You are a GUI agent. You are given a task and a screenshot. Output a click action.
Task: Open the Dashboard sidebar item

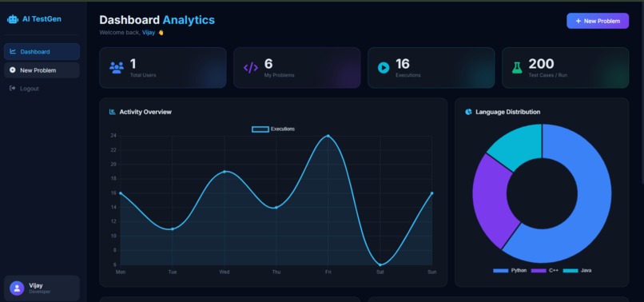click(42, 52)
